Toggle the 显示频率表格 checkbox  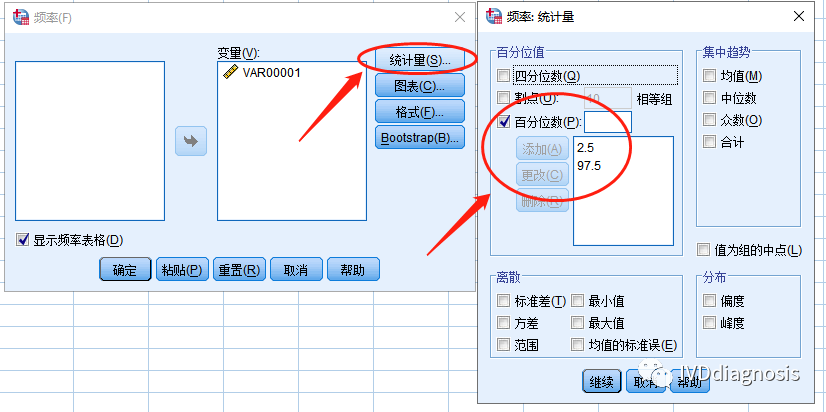point(24,240)
